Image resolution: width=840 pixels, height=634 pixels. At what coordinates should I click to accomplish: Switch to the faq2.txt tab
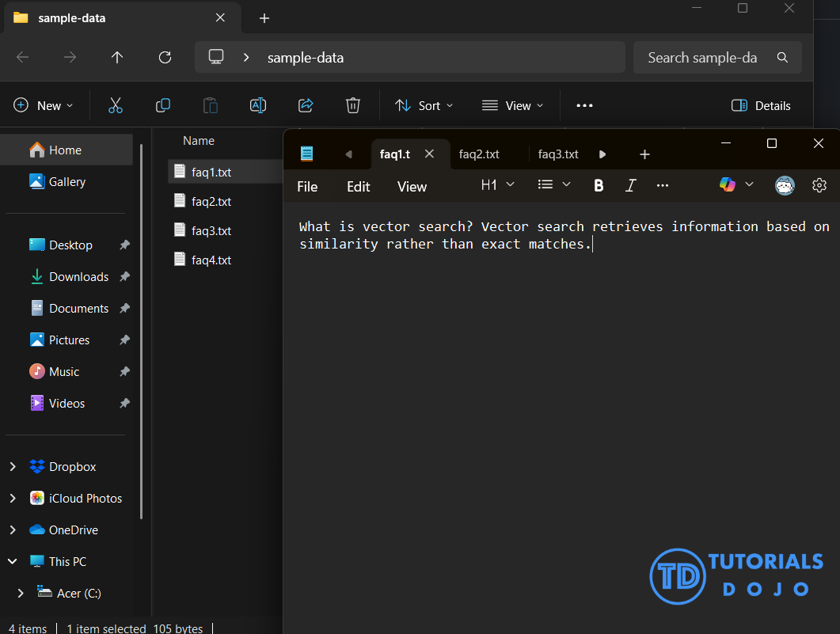(x=479, y=154)
